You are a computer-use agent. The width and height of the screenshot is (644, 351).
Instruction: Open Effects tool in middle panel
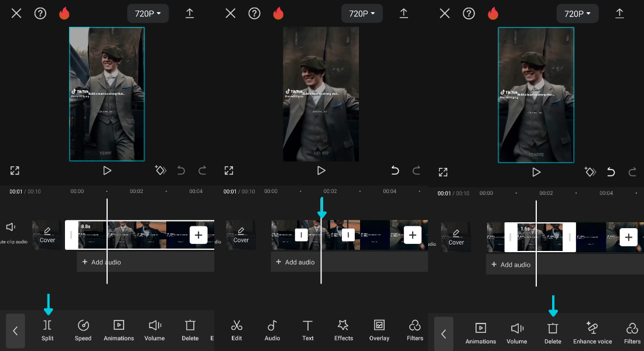coord(343,331)
